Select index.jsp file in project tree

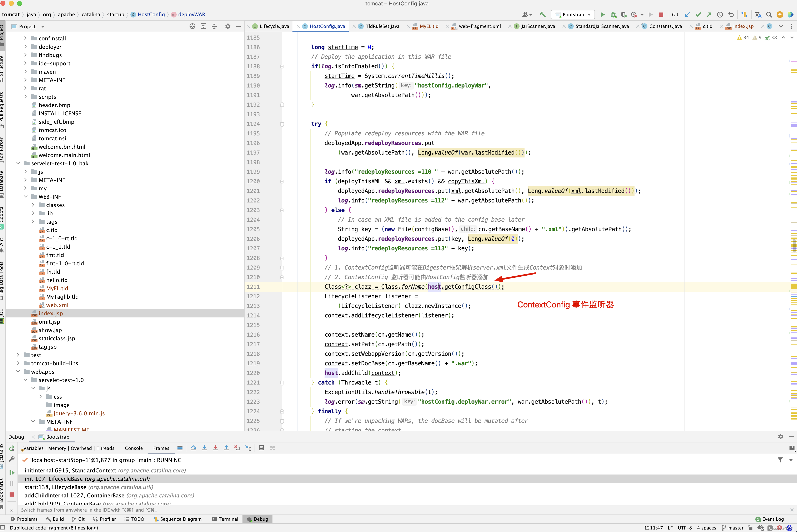coord(125,313)
